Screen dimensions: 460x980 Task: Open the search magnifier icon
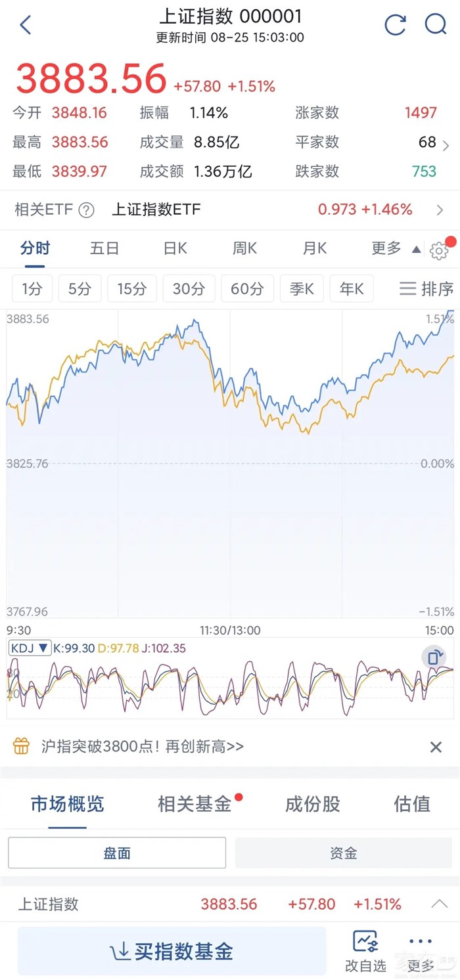(436, 25)
